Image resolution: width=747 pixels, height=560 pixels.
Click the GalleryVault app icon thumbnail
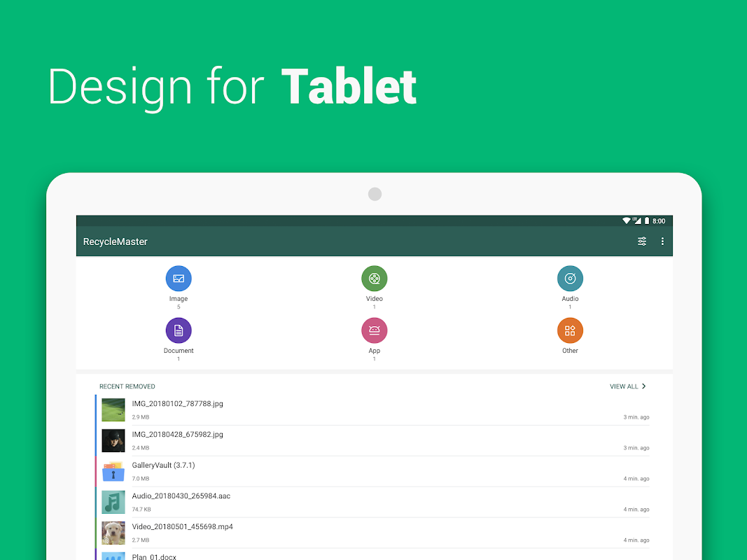point(113,471)
